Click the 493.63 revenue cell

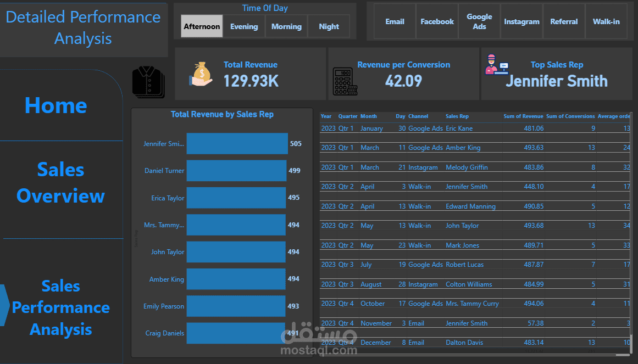pos(534,148)
